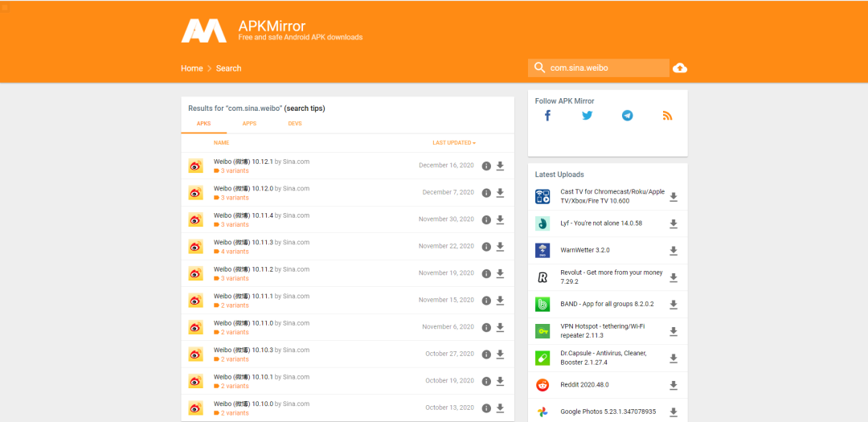The image size is (868, 422).
Task: Expand 2 variants under Weibo 10.10.0
Action: click(x=231, y=413)
